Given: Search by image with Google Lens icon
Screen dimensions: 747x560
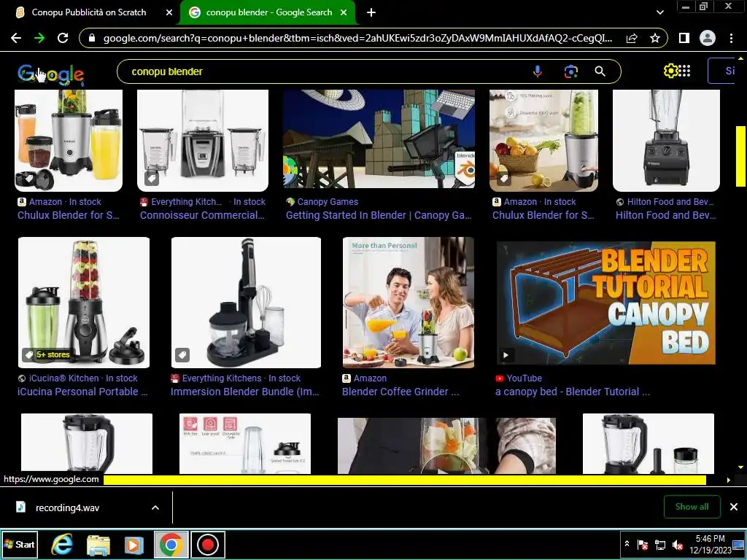Looking at the screenshot, I should pyautogui.click(x=570, y=71).
